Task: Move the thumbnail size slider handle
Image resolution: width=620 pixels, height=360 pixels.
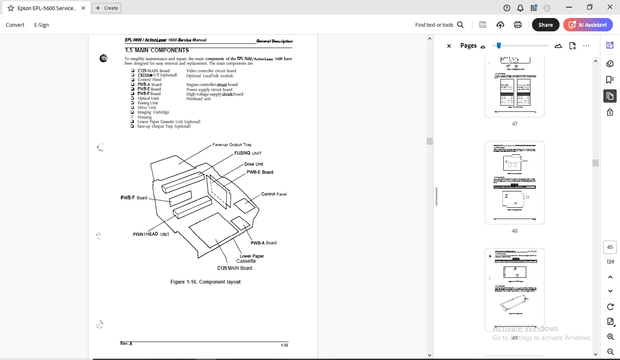Action: coord(499,45)
